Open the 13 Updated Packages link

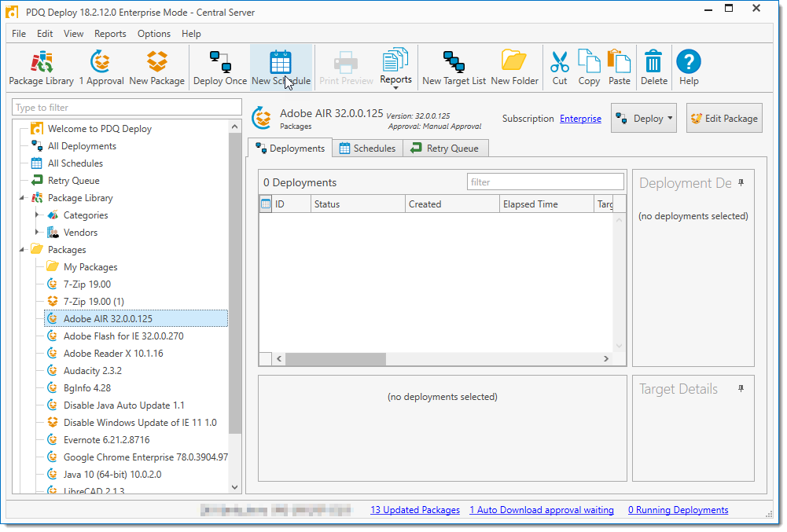[415, 510]
